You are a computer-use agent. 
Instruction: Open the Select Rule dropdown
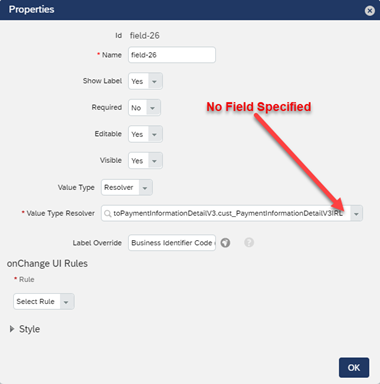pos(44,302)
